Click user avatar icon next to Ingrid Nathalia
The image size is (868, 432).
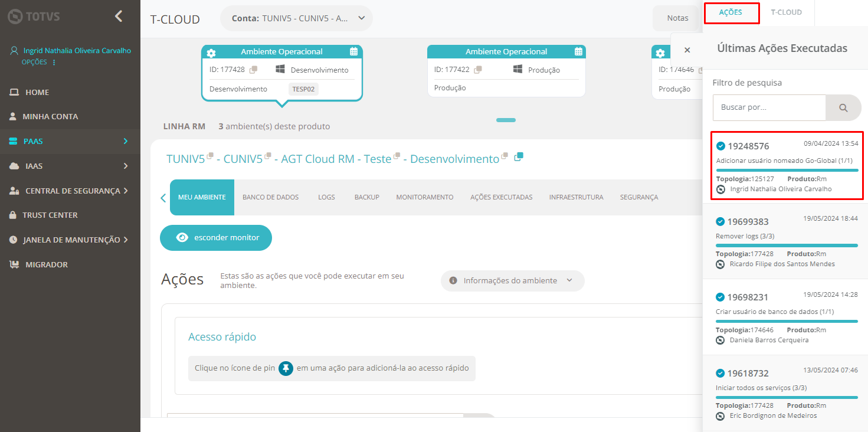coord(15,51)
